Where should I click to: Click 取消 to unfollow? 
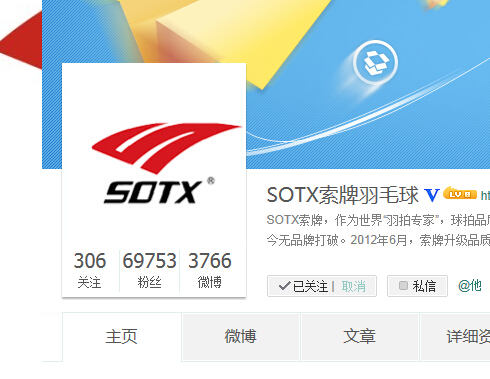354,286
